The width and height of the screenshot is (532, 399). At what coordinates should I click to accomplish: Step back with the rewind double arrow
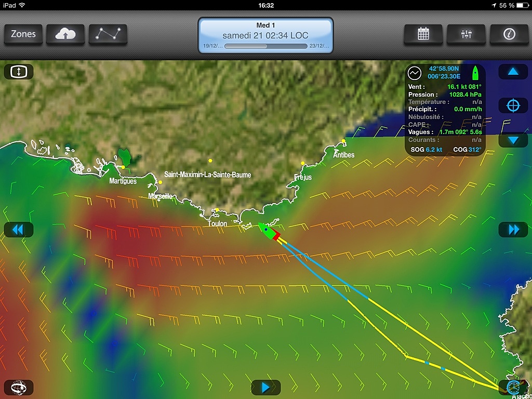pyautogui.click(x=19, y=230)
